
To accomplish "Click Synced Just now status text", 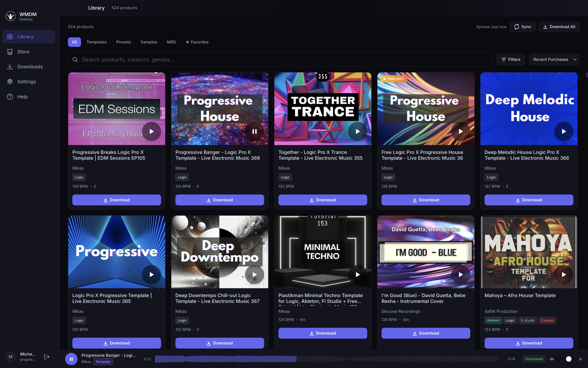I will 491,27.
